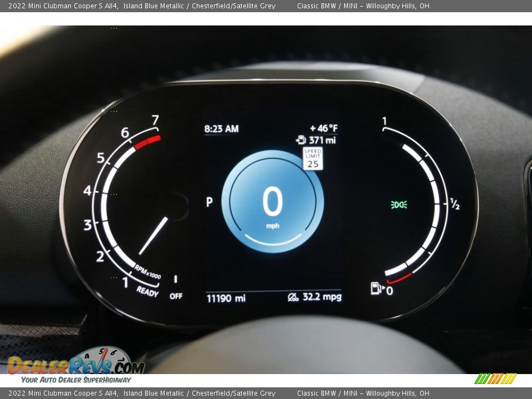Tap the average consumption icon beside 32.2 mpg
Viewport: 532px width, 399px height.
pos(293,297)
